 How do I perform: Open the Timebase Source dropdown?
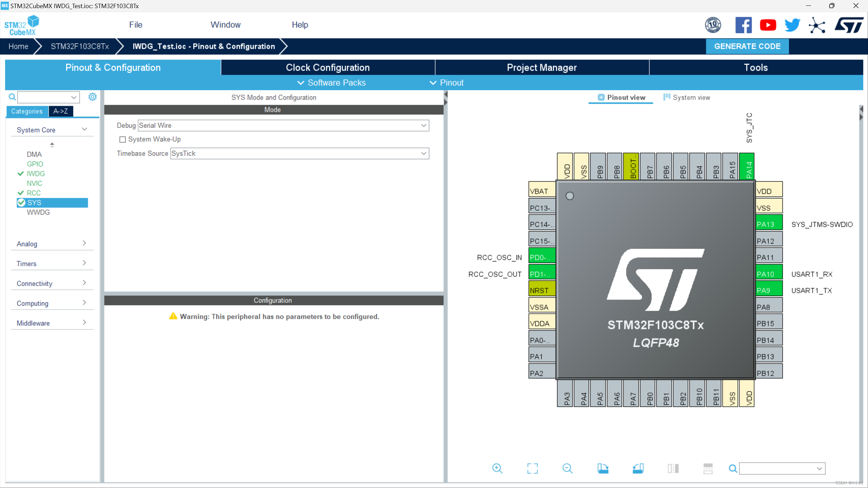pos(423,153)
